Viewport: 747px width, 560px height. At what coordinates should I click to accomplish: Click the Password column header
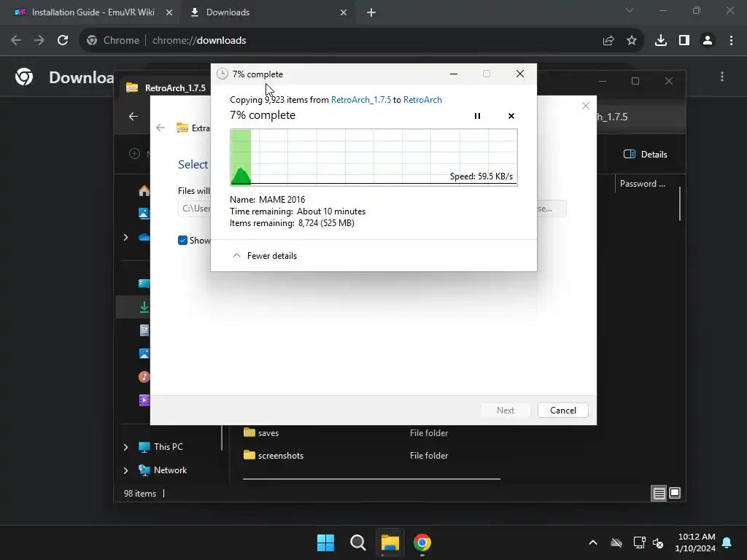643,183
